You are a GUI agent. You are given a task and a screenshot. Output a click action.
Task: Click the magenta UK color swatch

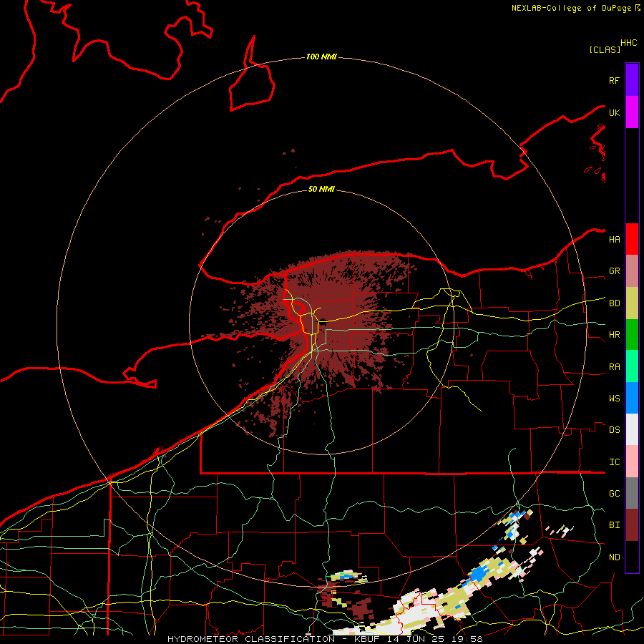tap(632, 112)
